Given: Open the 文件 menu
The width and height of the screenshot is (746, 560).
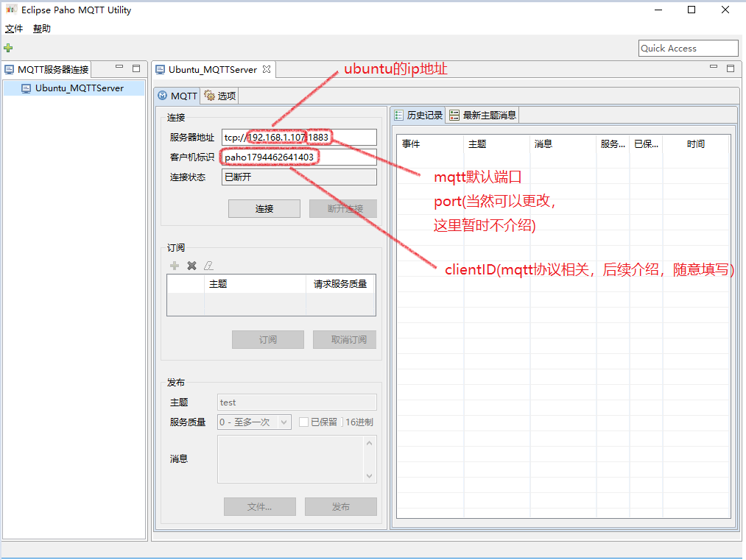Looking at the screenshot, I should [13, 28].
